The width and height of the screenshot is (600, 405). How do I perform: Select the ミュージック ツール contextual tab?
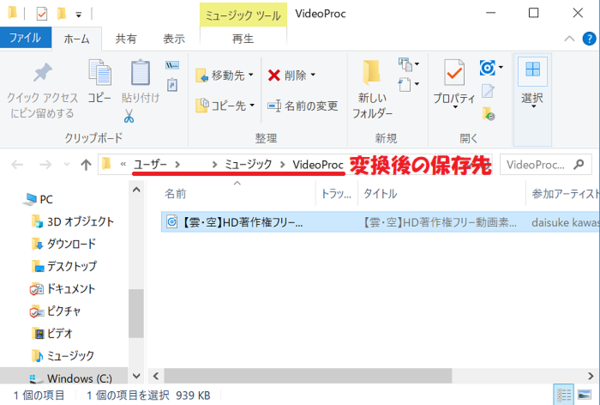click(x=243, y=15)
